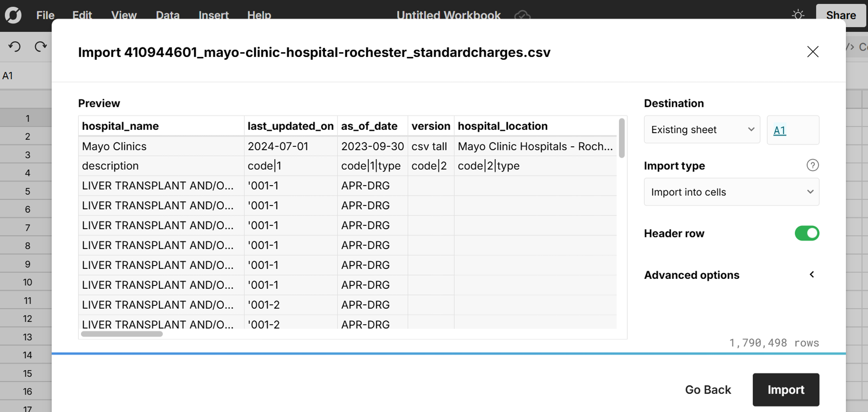This screenshot has width=868, height=412.
Task: Click the cloud sync status icon
Action: click(x=522, y=15)
